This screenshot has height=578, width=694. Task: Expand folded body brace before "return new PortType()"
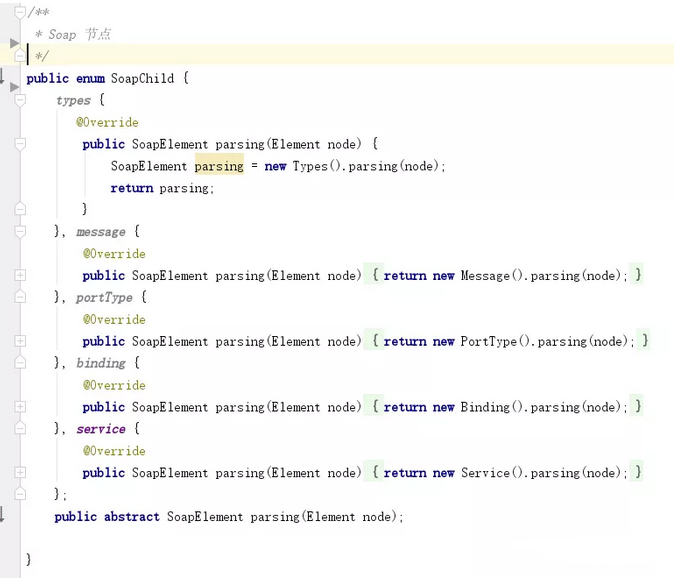pyautogui.click(x=375, y=340)
